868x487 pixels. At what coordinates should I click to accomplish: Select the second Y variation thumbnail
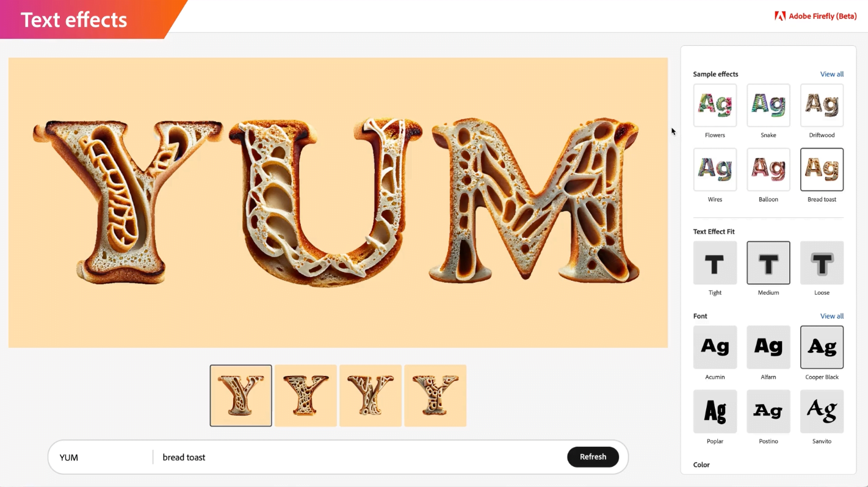[306, 395]
